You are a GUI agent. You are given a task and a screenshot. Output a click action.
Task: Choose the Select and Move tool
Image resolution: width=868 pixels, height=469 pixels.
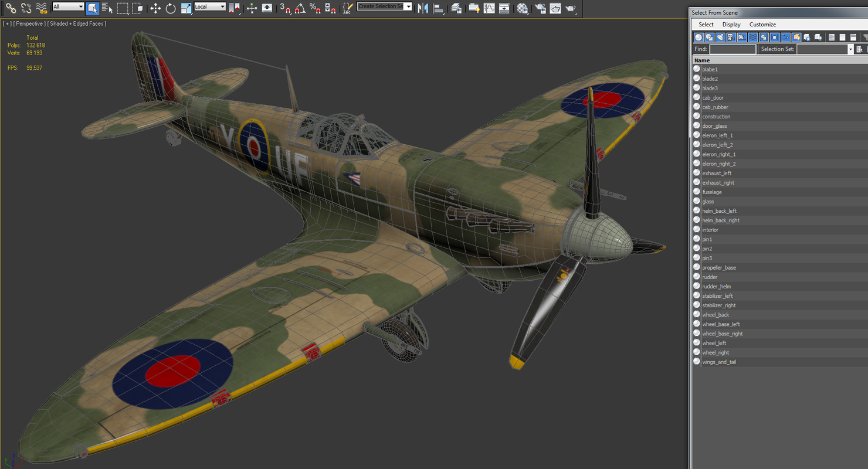pyautogui.click(x=155, y=8)
